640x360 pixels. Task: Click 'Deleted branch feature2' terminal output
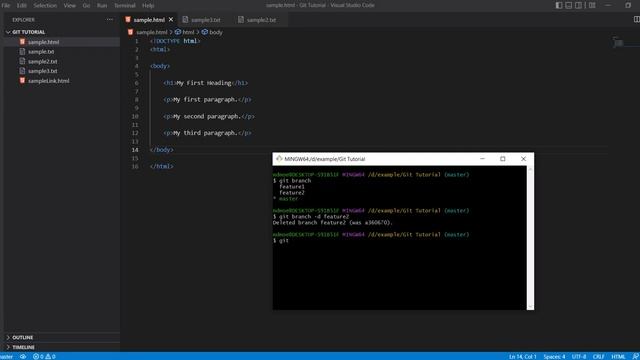tap(333, 223)
